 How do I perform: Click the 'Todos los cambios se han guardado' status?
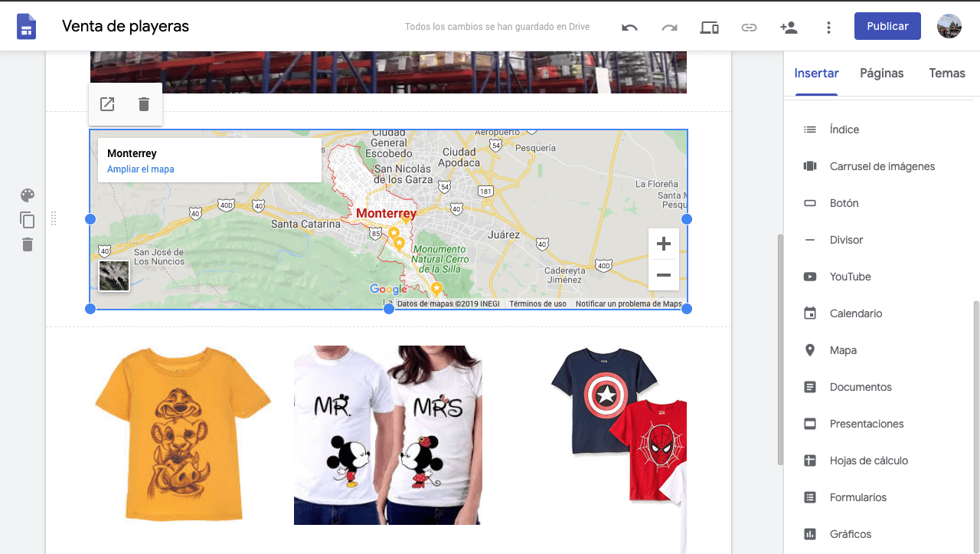coord(498,27)
